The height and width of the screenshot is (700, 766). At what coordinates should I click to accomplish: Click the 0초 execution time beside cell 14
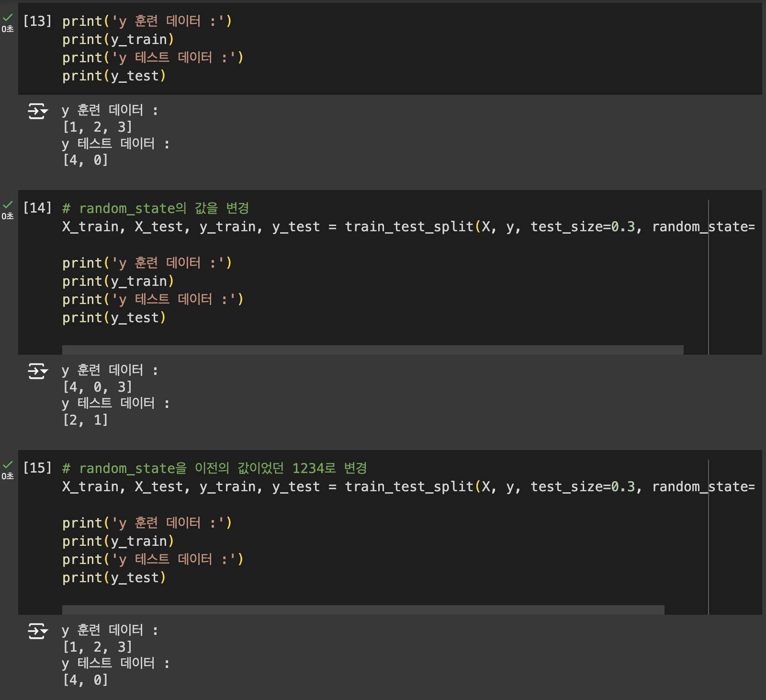(x=8, y=216)
